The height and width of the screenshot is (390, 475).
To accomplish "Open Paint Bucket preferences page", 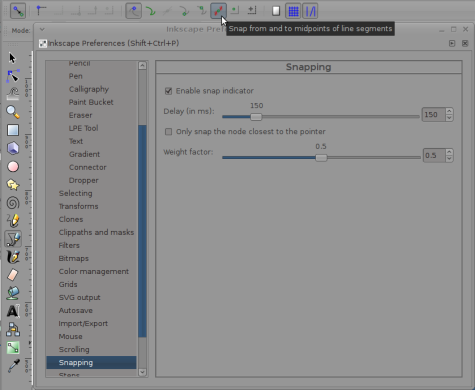I will coord(92,102).
